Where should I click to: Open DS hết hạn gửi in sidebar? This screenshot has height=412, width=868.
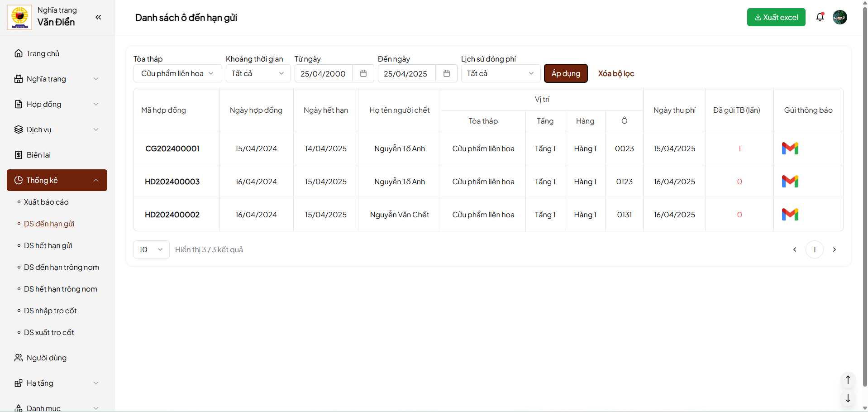[48, 245]
